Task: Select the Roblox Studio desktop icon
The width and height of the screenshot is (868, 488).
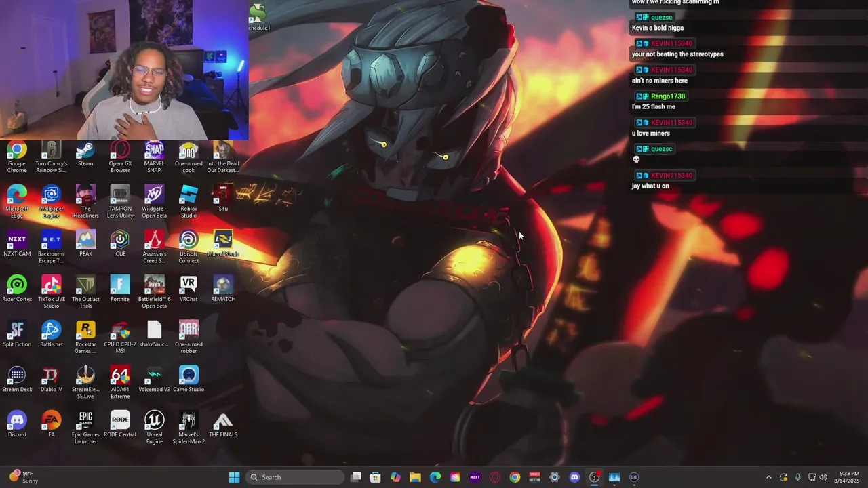Action: pyautogui.click(x=189, y=203)
